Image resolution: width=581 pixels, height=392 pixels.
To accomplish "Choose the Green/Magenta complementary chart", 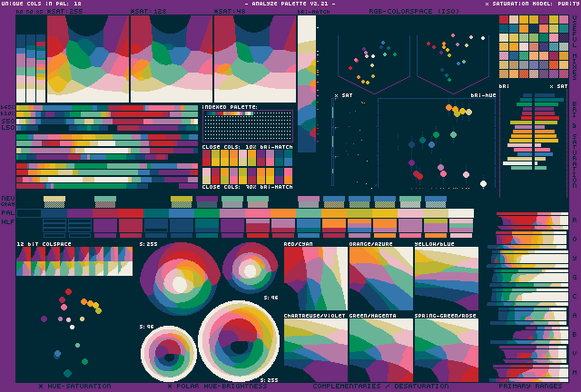I will coord(380,349).
